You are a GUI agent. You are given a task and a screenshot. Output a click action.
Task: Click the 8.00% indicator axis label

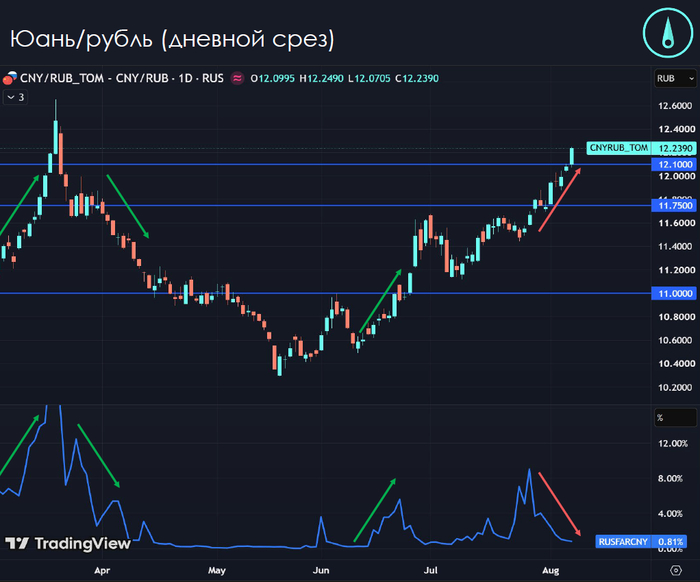[670, 478]
